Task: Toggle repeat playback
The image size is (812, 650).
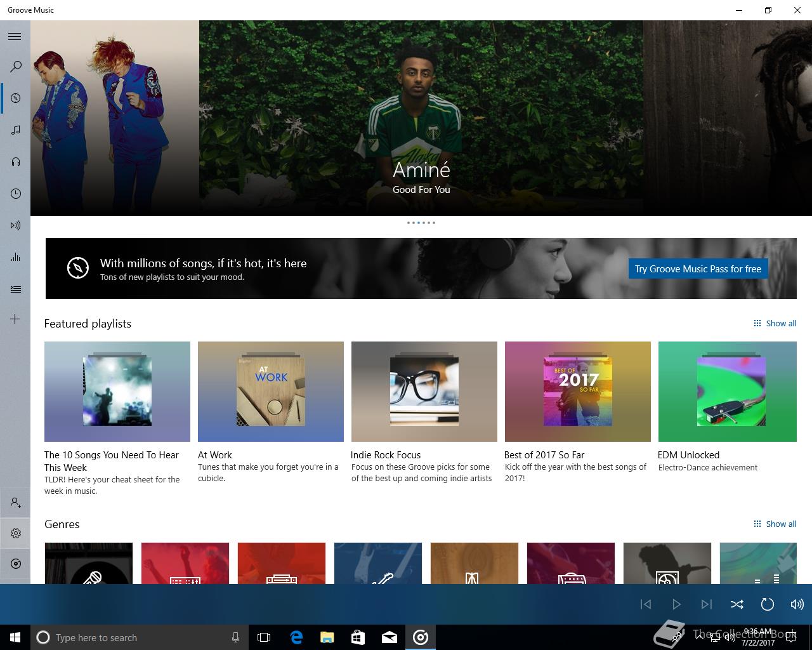Action: [768, 604]
